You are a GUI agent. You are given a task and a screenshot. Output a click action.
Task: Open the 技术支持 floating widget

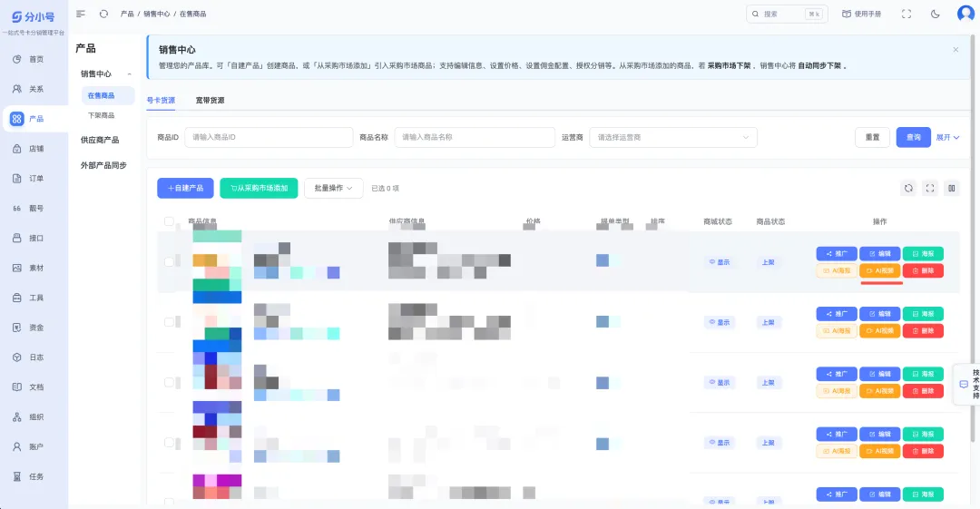969,384
